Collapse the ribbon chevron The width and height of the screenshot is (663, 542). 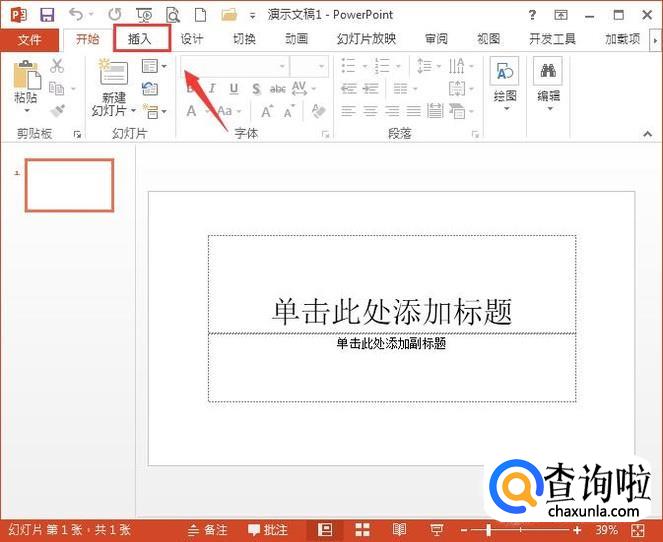coord(647,134)
